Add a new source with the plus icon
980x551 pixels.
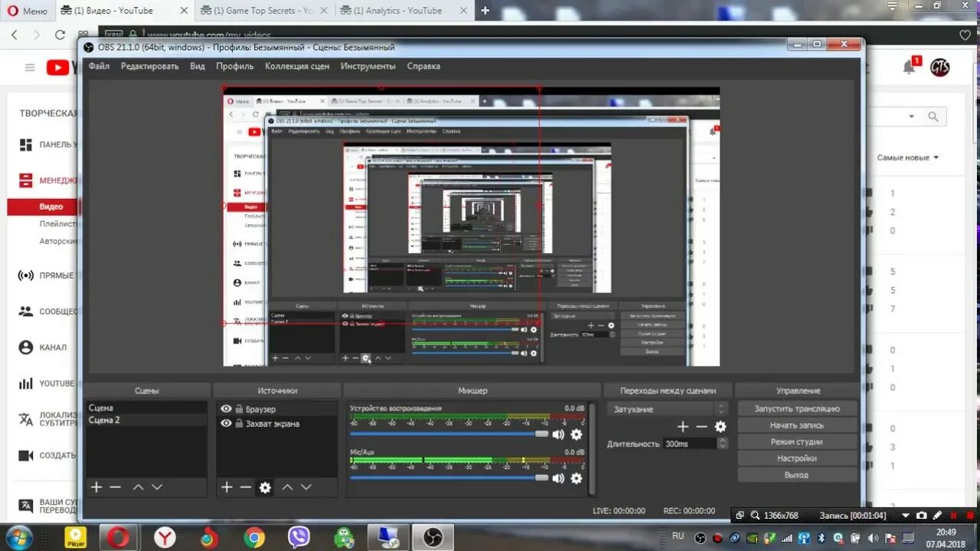pos(227,487)
